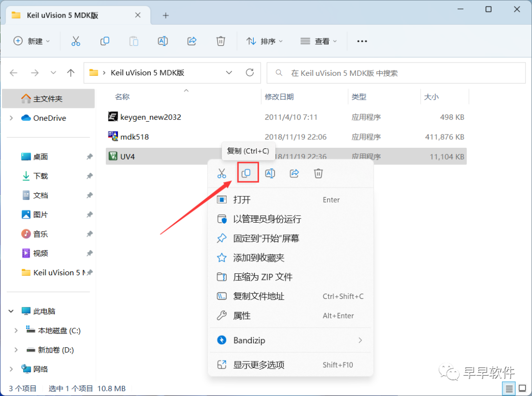Open the see-more ellipsis toolbar icon
532x396 pixels.
point(362,41)
